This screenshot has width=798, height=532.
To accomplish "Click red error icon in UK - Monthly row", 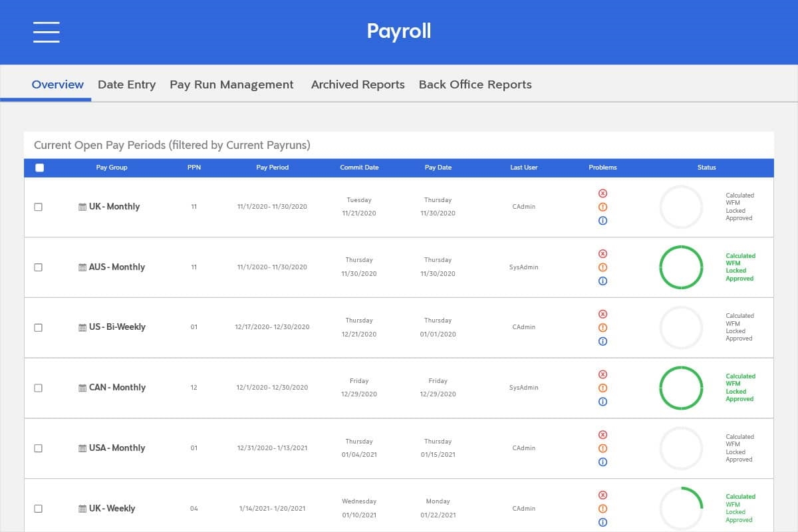I will click(602, 194).
